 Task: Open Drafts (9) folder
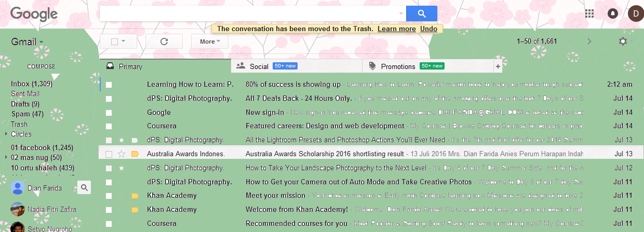tap(25, 104)
